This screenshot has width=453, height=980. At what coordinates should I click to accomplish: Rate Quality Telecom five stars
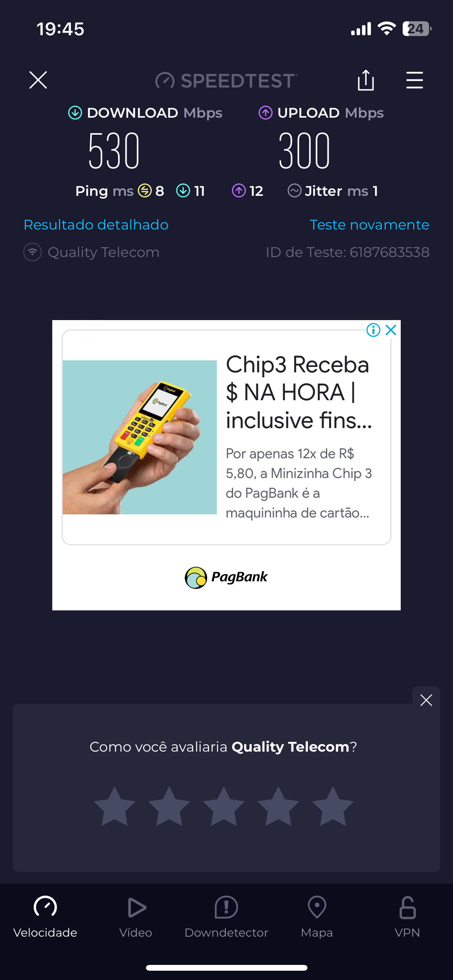333,806
